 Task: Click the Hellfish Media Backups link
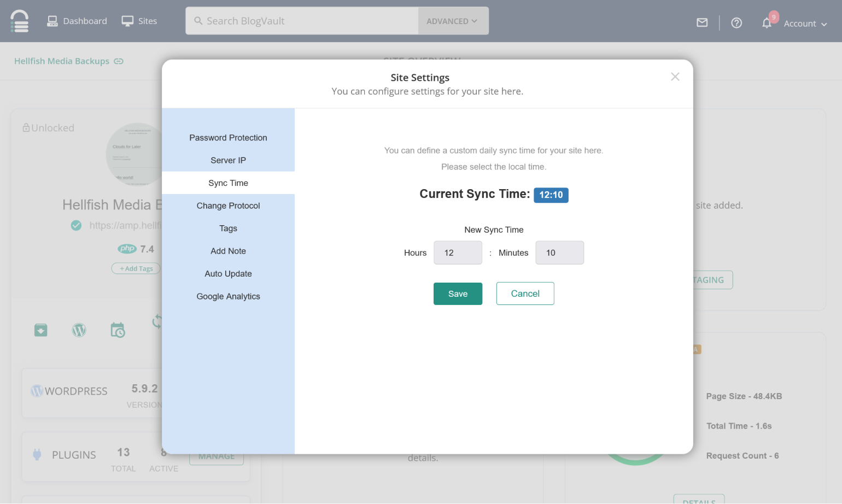click(x=62, y=61)
